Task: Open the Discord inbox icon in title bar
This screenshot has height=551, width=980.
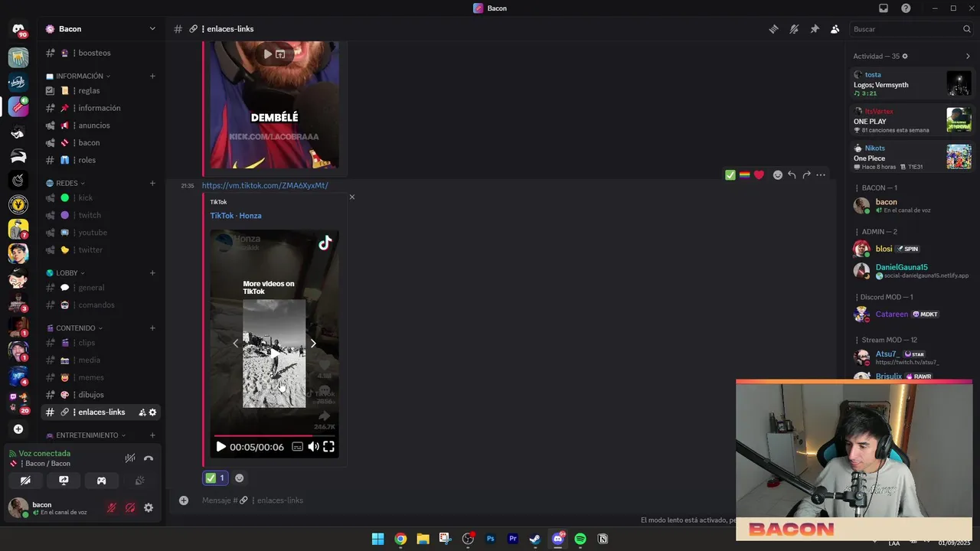Action: tap(884, 8)
